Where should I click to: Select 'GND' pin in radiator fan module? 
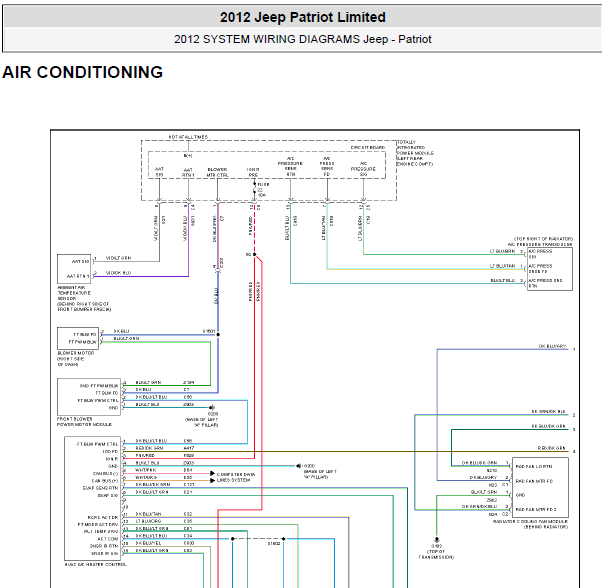(520, 495)
